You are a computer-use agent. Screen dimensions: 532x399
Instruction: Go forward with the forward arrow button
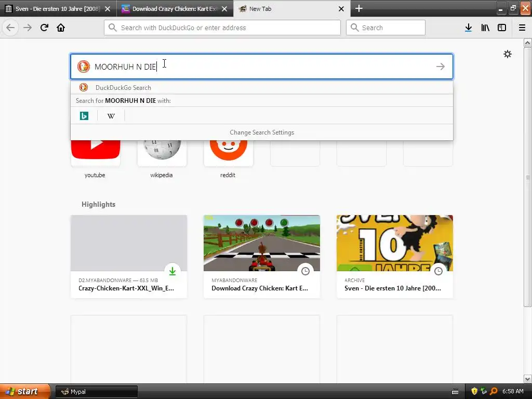pos(28,28)
